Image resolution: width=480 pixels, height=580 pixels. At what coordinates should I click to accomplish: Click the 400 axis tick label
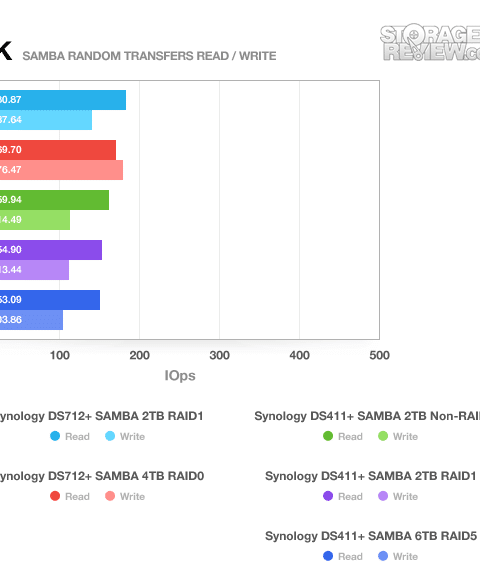300,355
